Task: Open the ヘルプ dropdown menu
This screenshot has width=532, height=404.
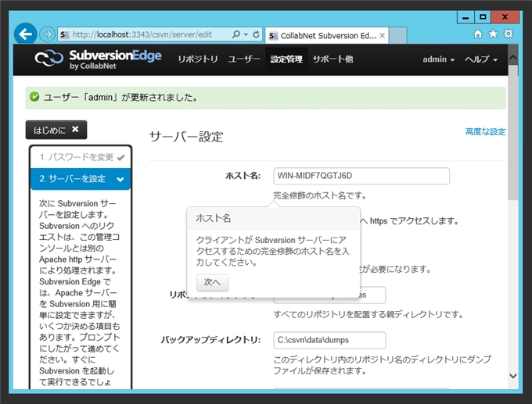Action: [x=481, y=59]
